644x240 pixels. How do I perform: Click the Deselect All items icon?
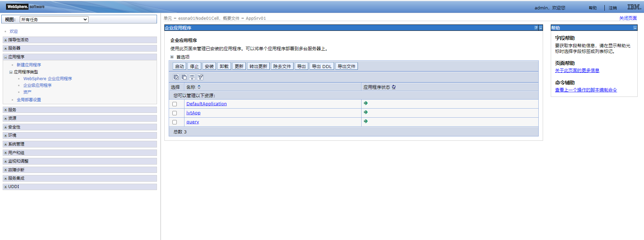(x=184, y=77)
